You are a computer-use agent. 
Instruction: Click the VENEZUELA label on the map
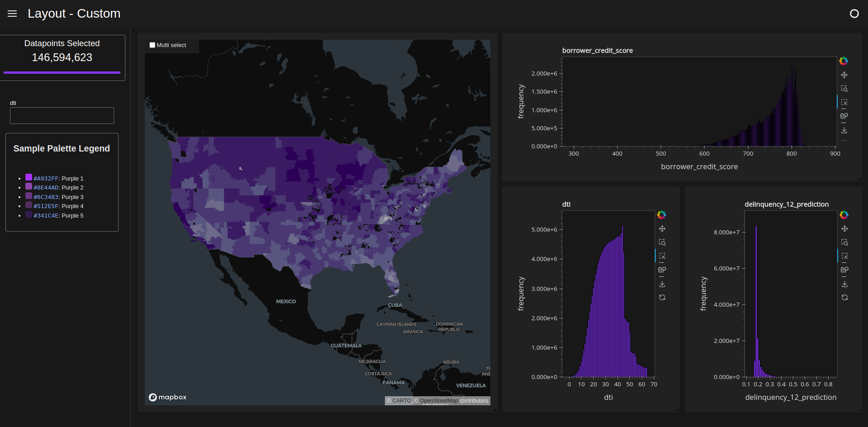tap(471, 385)
